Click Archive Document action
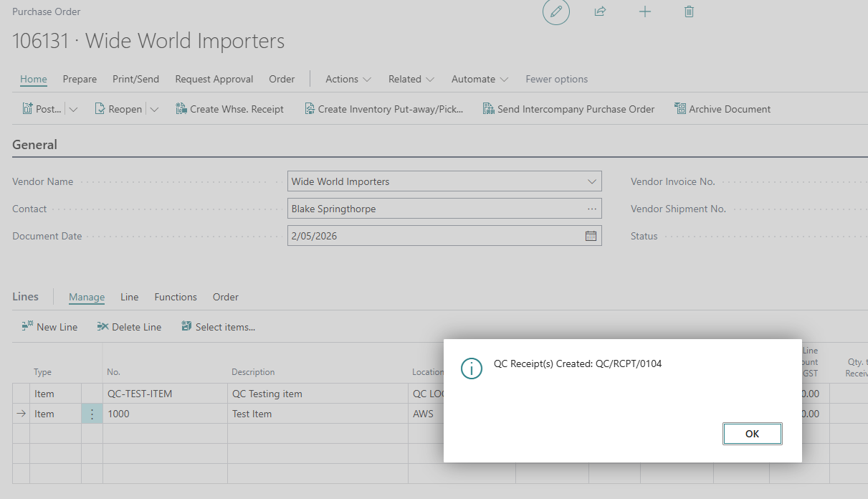This screenshot has width=868, height=499. (722, 109)
